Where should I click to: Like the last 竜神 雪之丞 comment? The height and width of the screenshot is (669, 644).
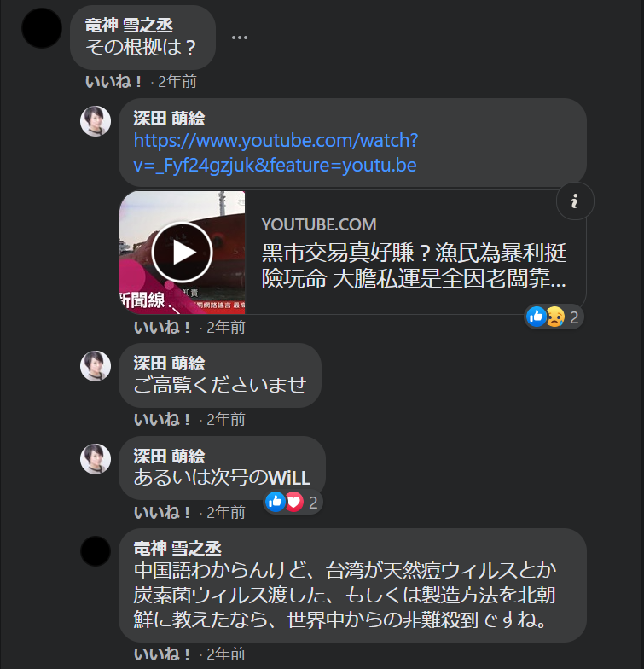click(x=162, y=654)
